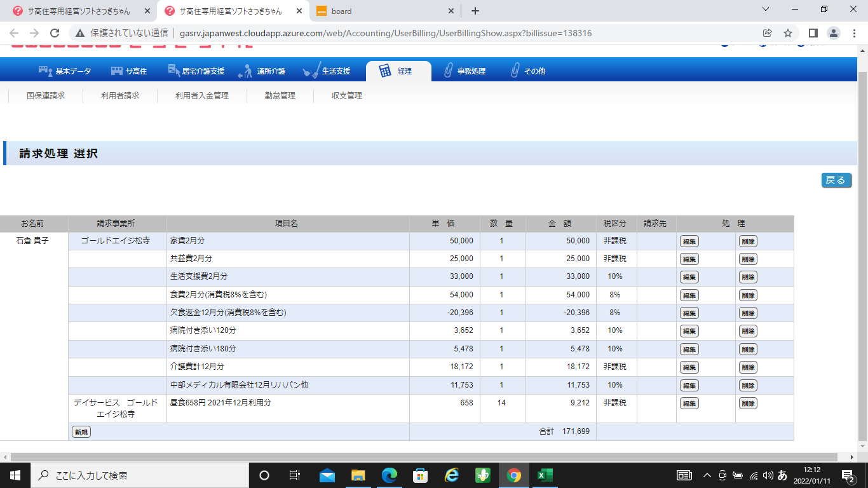The image size is (868, 488).
Task: Click the 戻る button
Action: 836,180
